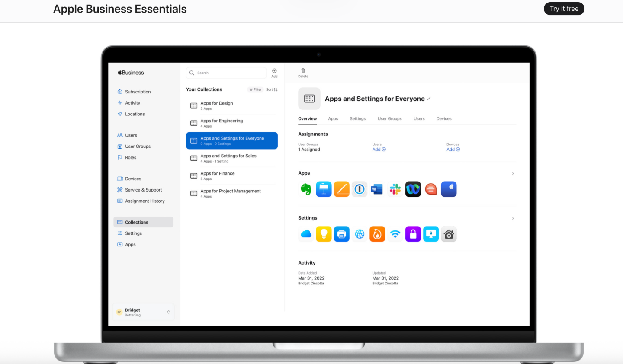Select Apps for Project Management collection
The width and height of the screenshot is (623, 364).
click(232, 193)
